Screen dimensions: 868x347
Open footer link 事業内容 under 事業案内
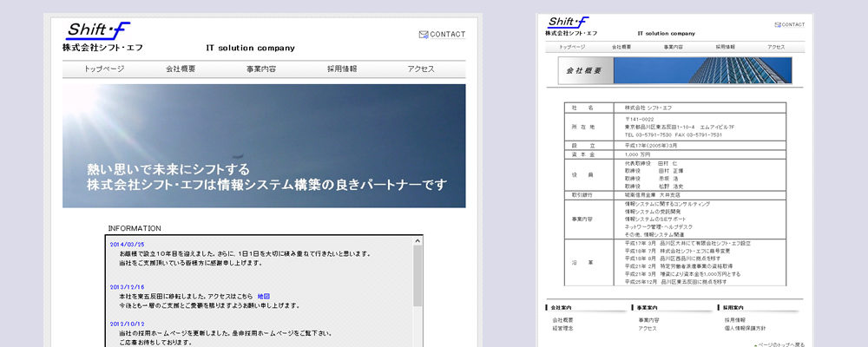pos(648,320)
